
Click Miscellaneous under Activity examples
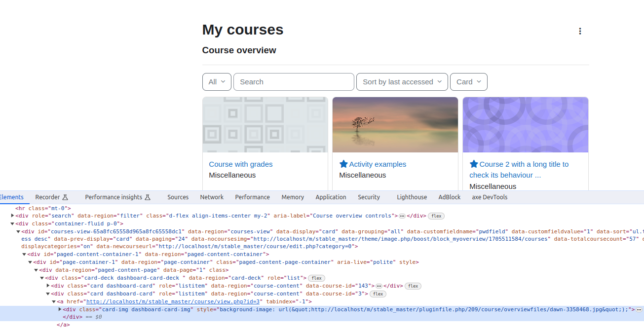pyautogui.click(x=363, y=175)
